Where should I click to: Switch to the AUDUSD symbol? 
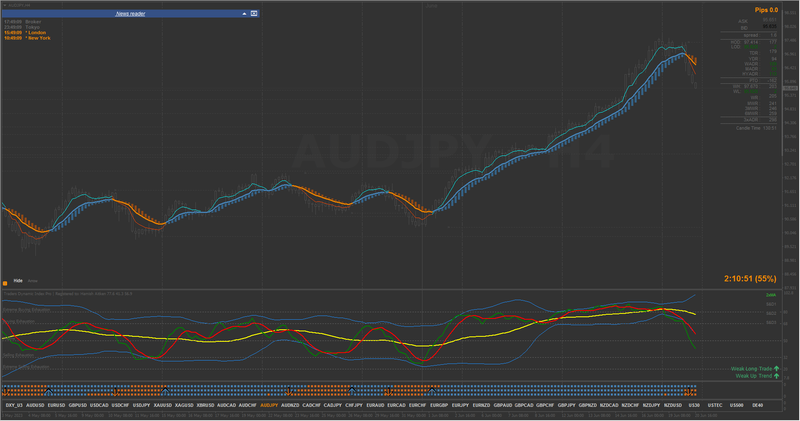click(x=35, y=405)
